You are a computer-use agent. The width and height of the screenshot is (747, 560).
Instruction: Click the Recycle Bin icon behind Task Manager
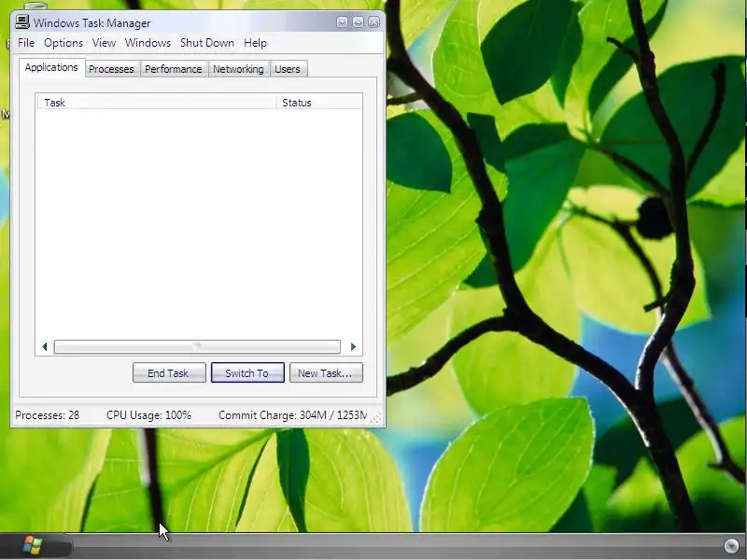[35, 7]
